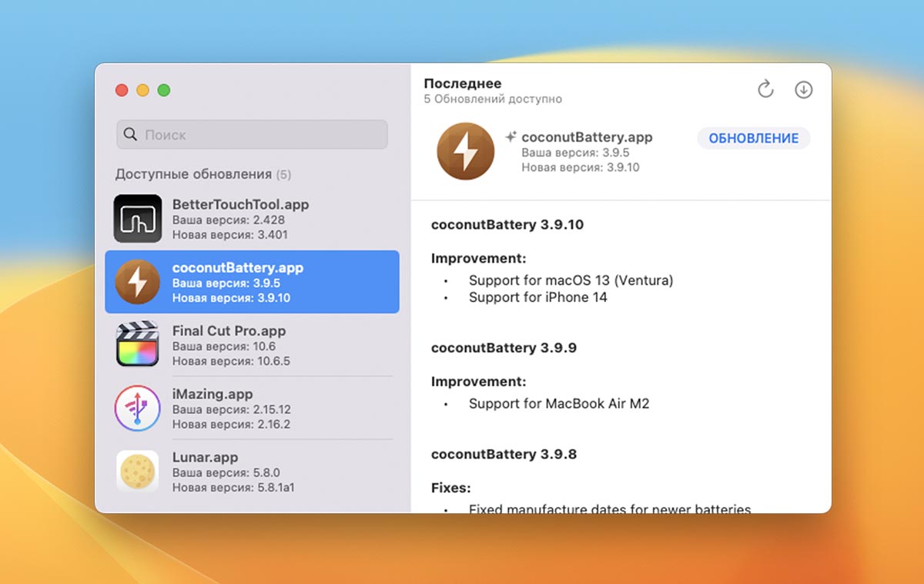Viewport: 924px width, 584px height.
Task: Click Fixed manufacture dates for newer batteries line
Action: click(x=610, y=508)
